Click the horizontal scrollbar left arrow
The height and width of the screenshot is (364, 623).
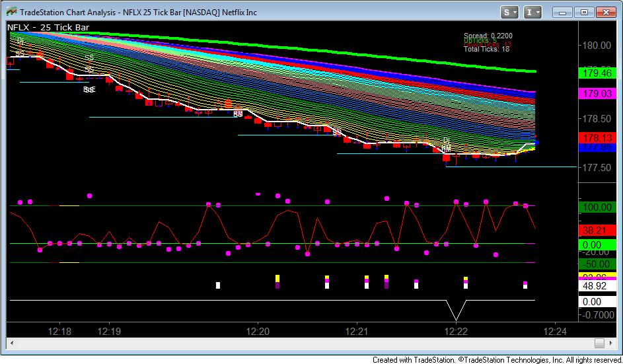[x=13, y=343]
